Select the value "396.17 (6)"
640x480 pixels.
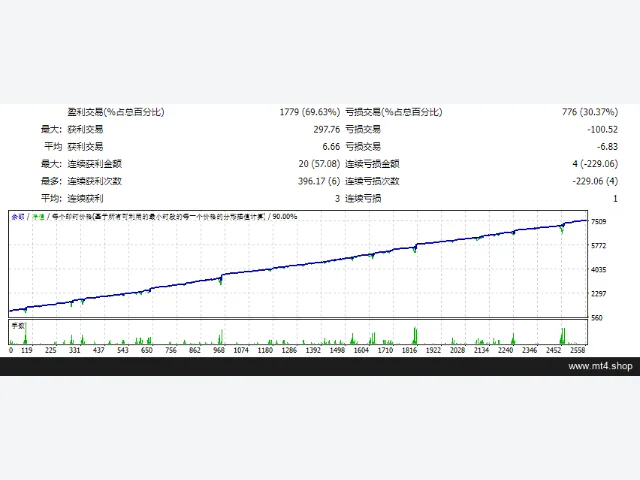tap(319, 181)
